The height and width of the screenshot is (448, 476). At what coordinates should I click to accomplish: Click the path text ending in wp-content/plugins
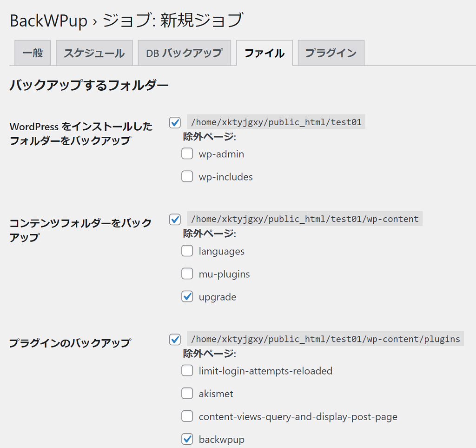[325, 339]
